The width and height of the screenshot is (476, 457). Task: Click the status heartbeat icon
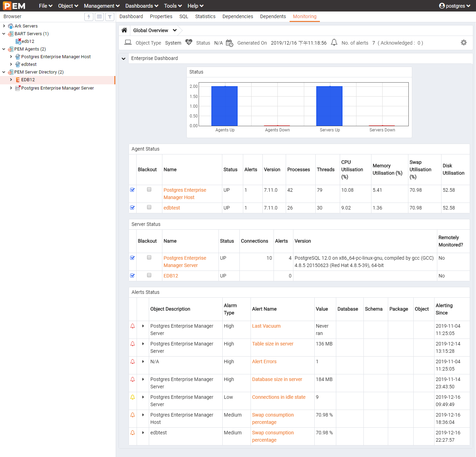[189, 43]
